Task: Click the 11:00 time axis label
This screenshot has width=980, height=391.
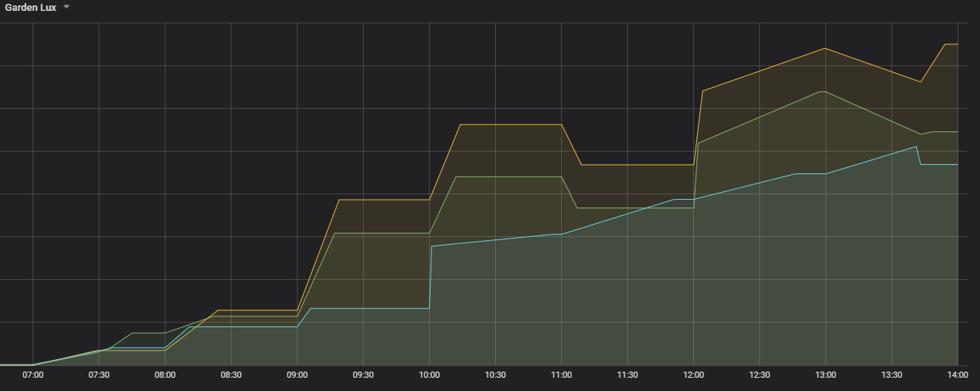Action: [561, 375]
